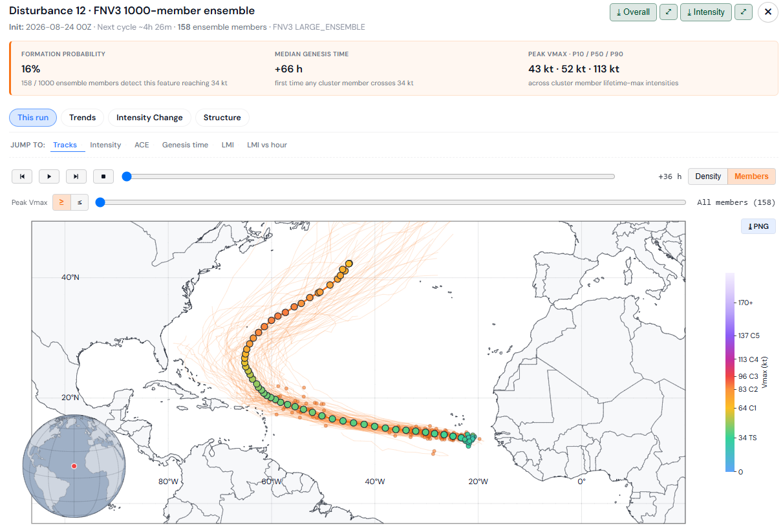The height and width of the screenshot is (532, 783).
Task: Jump to the LMI vs hour section
Action: (267, 145)
